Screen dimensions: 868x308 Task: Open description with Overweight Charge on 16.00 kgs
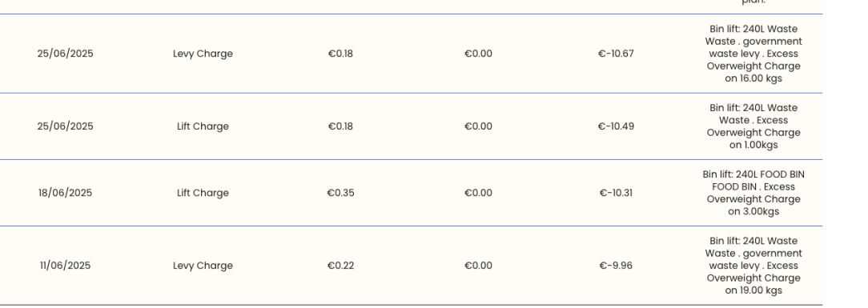[753, 54]
